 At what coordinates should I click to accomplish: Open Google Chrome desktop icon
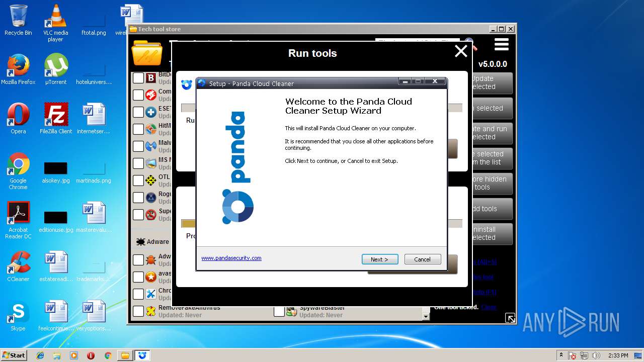[18, 171]
